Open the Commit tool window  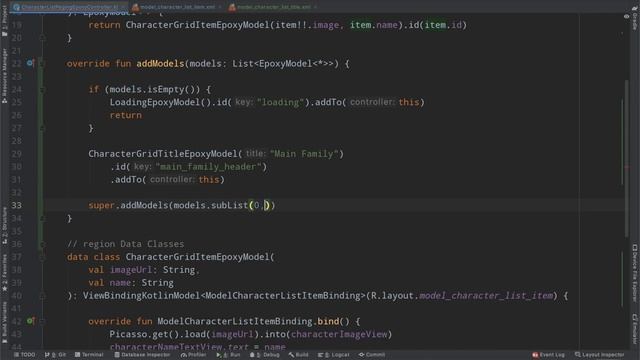pyautogui.click(x=372, y=355)
